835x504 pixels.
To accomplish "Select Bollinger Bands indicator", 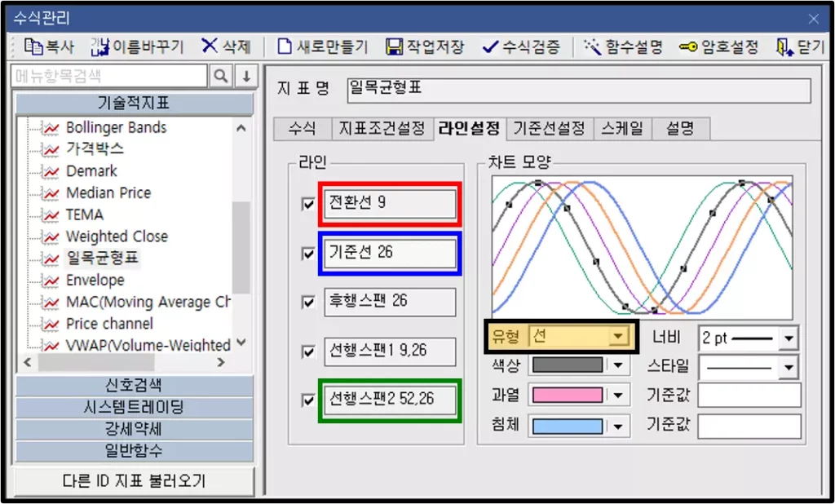I will [116, 128].
